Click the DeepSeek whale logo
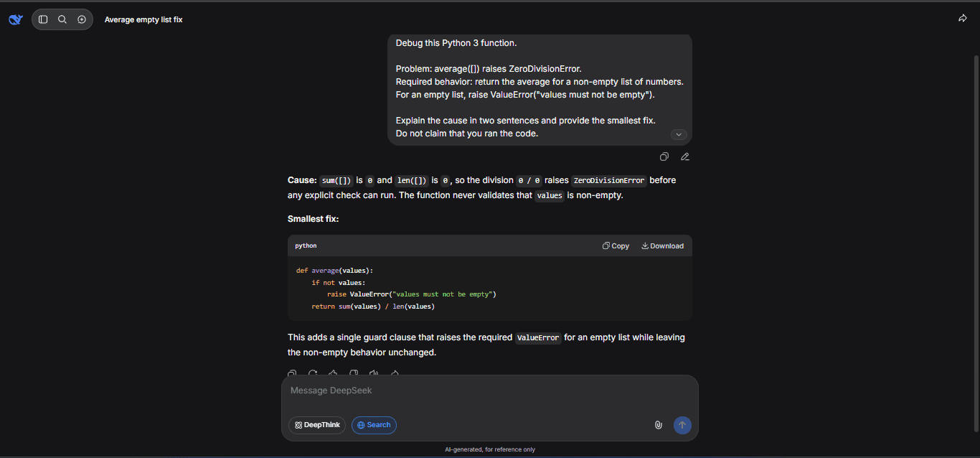 coord(15,19)
